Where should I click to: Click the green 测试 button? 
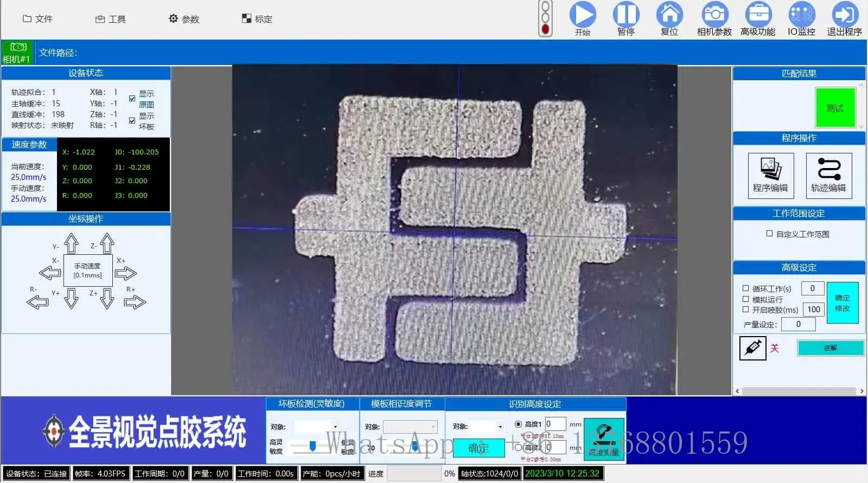pyautogui.click(x=835, y=108)
